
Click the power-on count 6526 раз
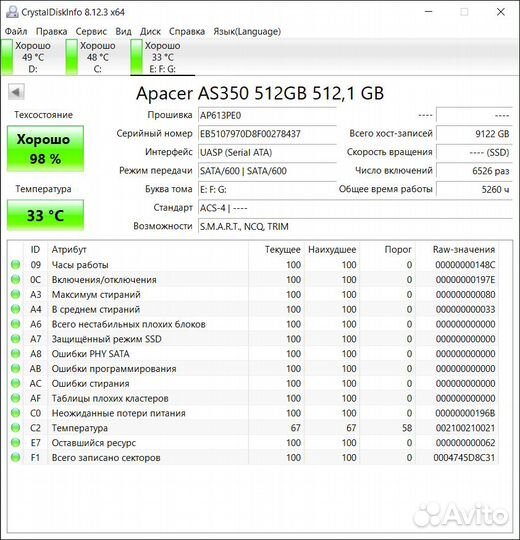(x=474, y=171)
